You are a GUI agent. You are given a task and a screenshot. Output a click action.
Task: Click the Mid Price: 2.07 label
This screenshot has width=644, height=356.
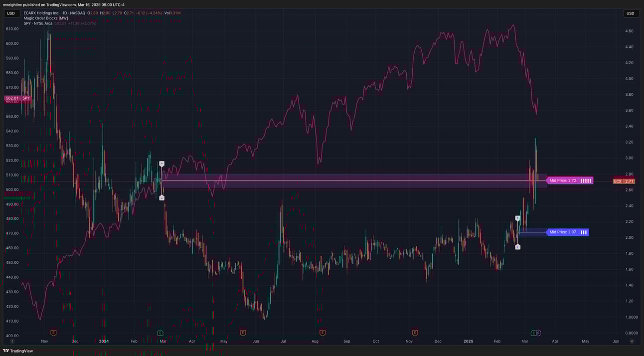[x=568, y=232]
